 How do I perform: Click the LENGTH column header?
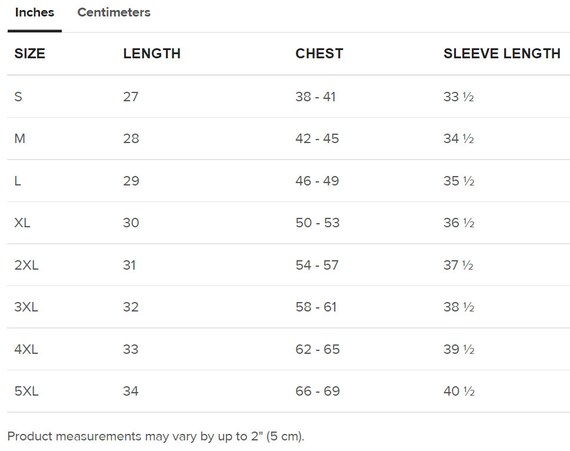pyautogui.click(x=152, y=53)
